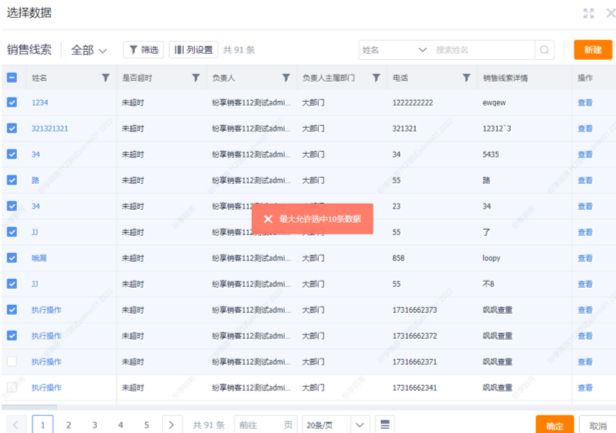Image resolution: width=616 pixels, height=433 pixels.
Task: Expand the dialog to fullscreen
Action: coord(587,13)
